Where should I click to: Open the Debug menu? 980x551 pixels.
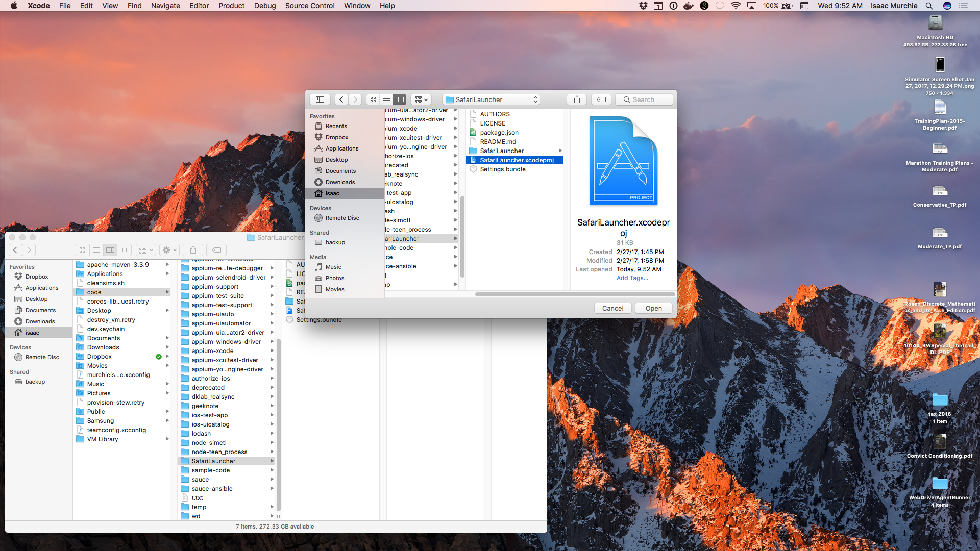[x=265, y=6]
